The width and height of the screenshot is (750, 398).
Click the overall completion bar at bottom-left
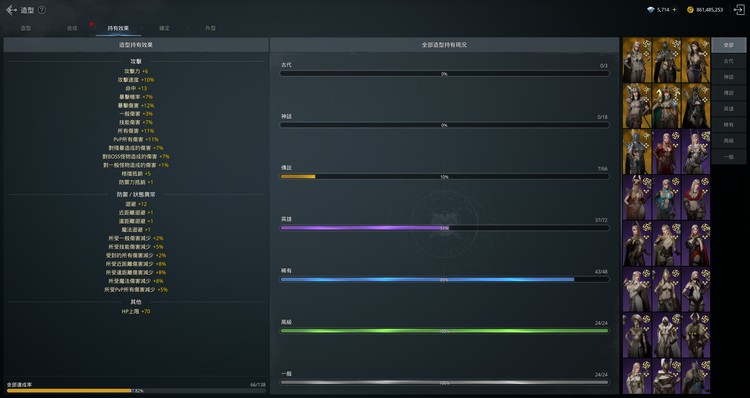(136, 391)
